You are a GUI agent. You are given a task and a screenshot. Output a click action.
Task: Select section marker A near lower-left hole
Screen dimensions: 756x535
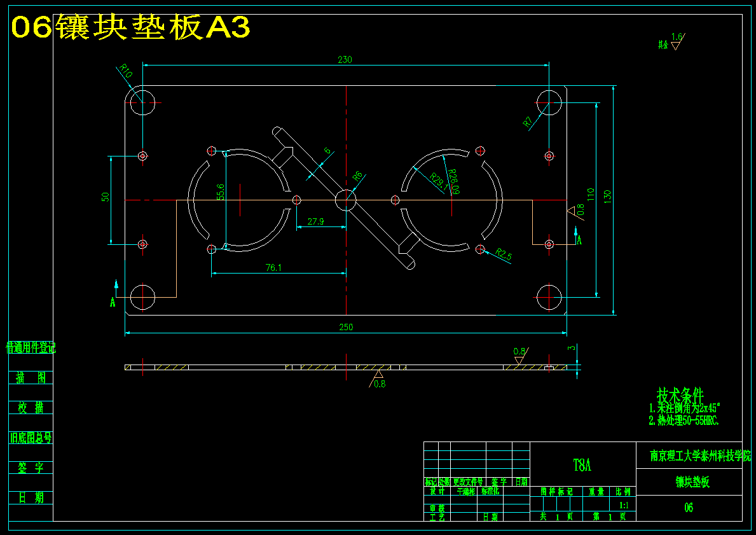pyautogui.click(x=113, y=302)
